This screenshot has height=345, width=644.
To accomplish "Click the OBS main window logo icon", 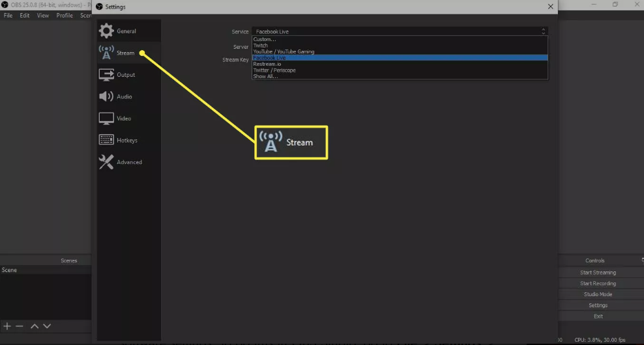I will (5, 5).
